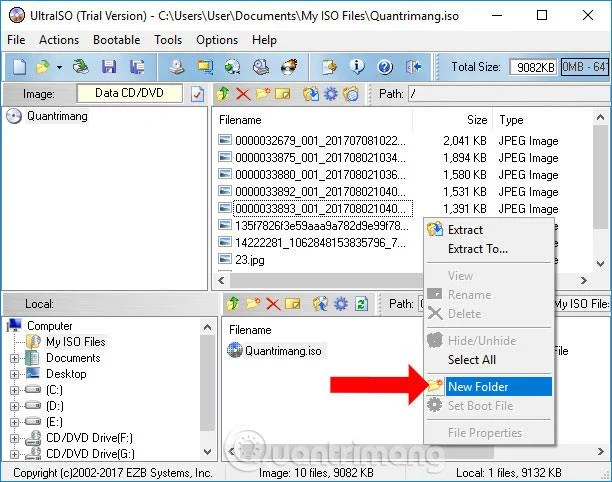The image size is (612, 482).
Task: Click the Add icon in Local toolbar
Action: tap(320, 304)
